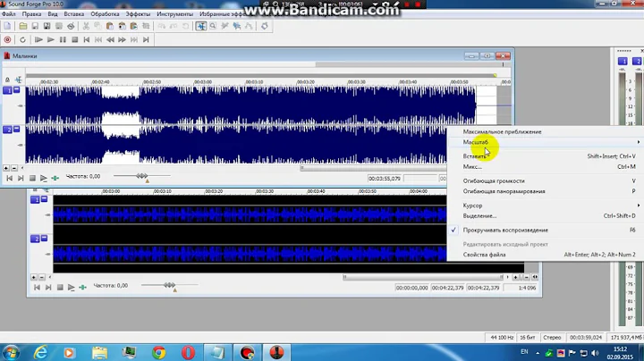Zoom in level with plus in Малинки
Screen dimensions: 644x361
coord(6,168)
